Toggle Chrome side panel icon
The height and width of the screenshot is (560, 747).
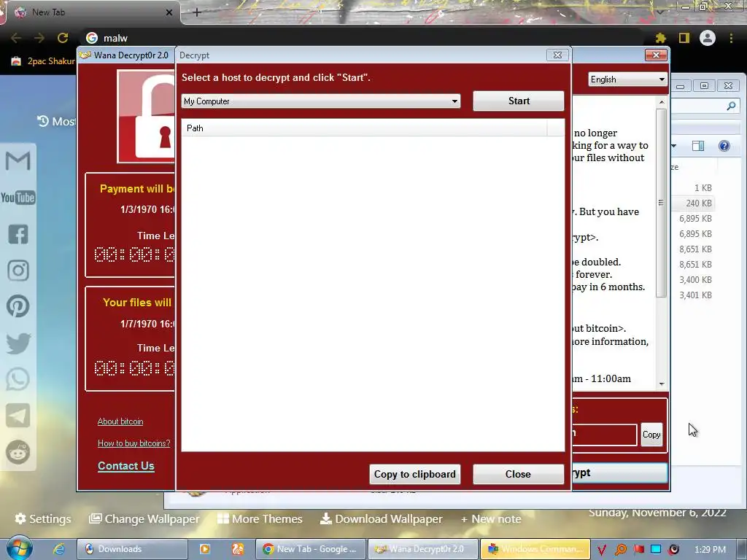(684, 38)
